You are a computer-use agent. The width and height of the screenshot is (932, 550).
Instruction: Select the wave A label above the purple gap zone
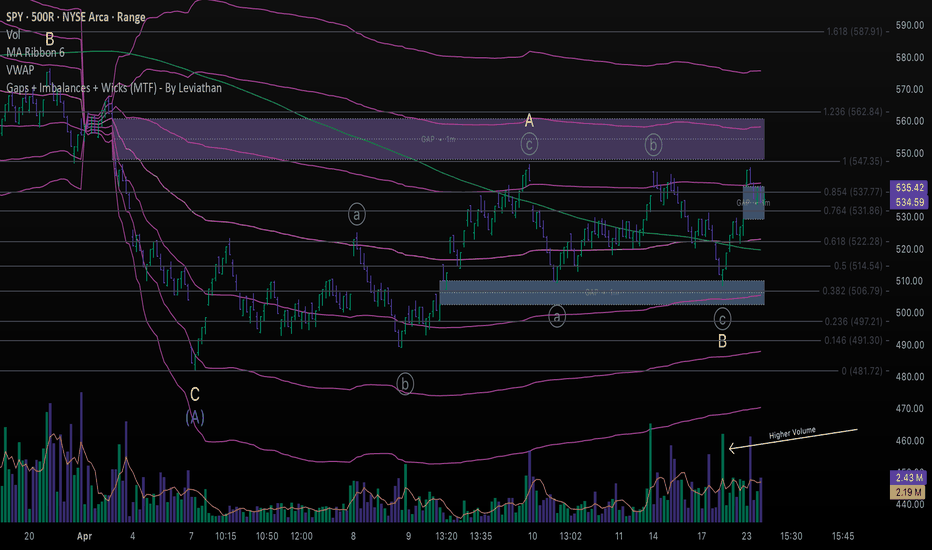click(x=529, y=121)
